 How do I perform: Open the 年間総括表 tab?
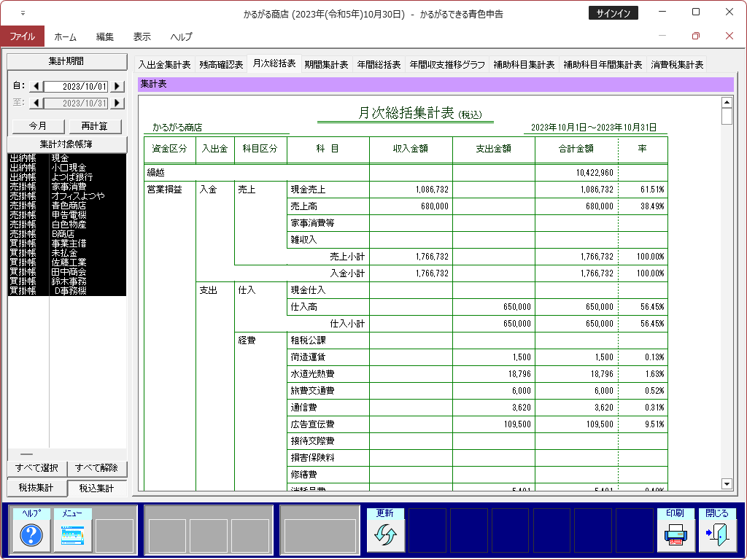(x=379, y=65)
